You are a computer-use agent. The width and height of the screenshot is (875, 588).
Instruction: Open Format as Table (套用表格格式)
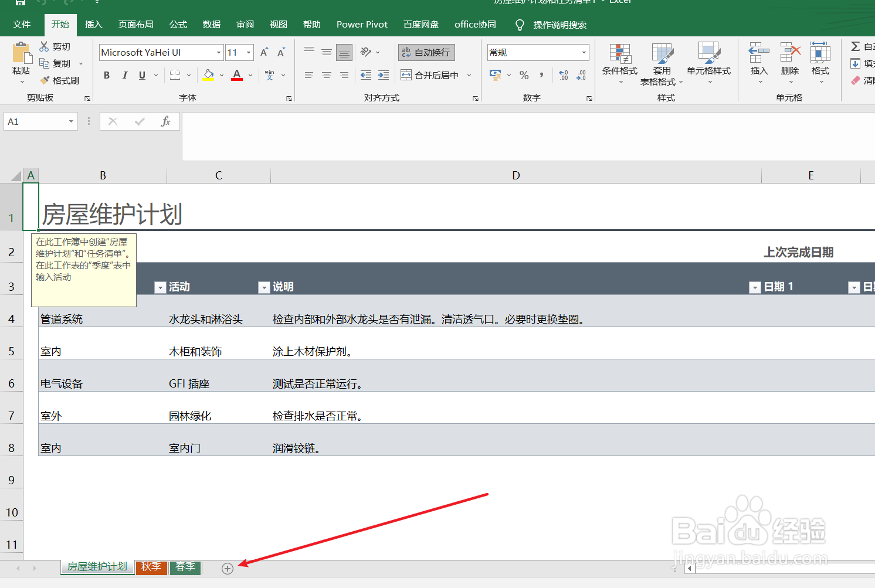(x=662, y=63)
